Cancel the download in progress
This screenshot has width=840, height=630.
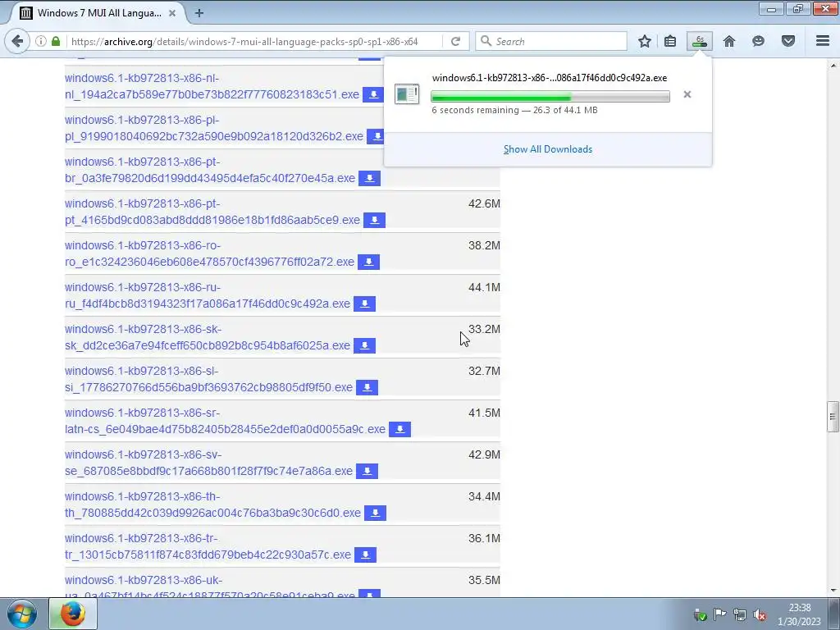(x=687, y=95)
